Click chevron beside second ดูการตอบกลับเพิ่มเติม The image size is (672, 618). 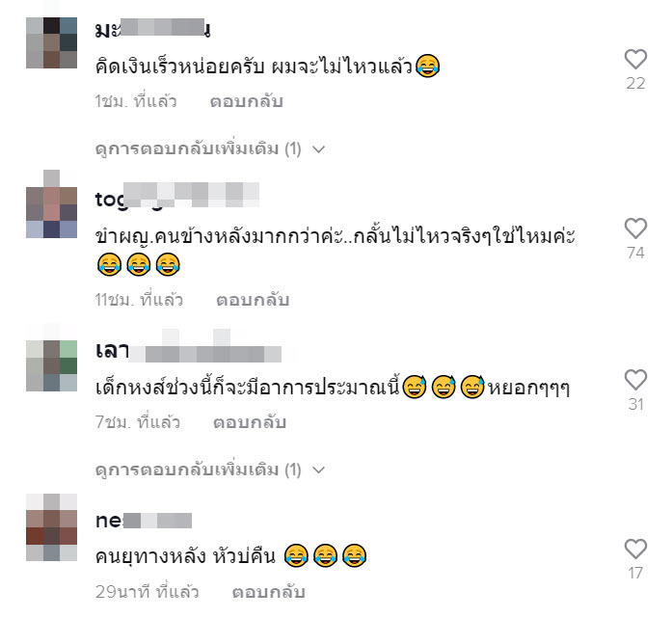(318, 470)
